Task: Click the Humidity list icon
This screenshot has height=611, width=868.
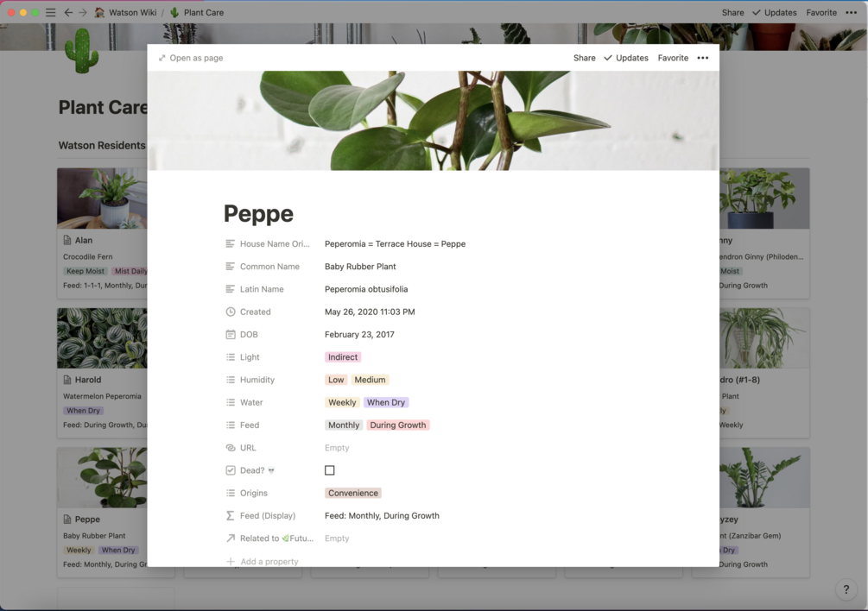Action: click(x=231, y=380)
